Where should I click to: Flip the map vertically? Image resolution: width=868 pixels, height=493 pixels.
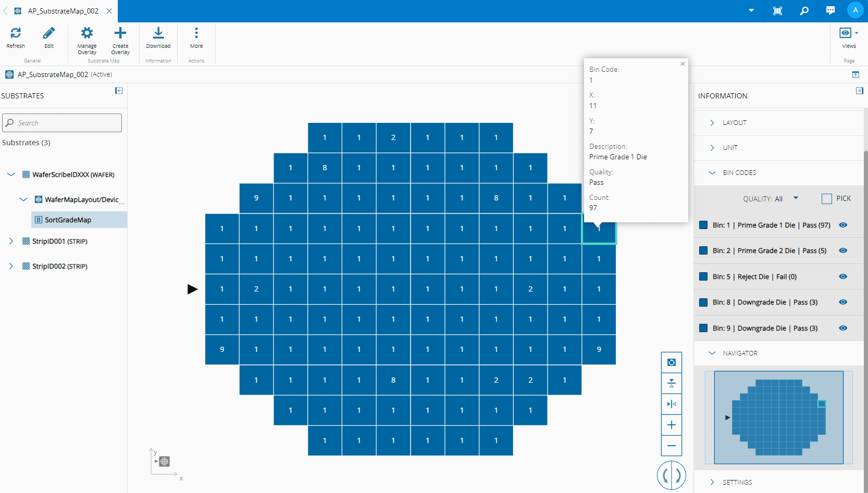[x=672, y=383]
